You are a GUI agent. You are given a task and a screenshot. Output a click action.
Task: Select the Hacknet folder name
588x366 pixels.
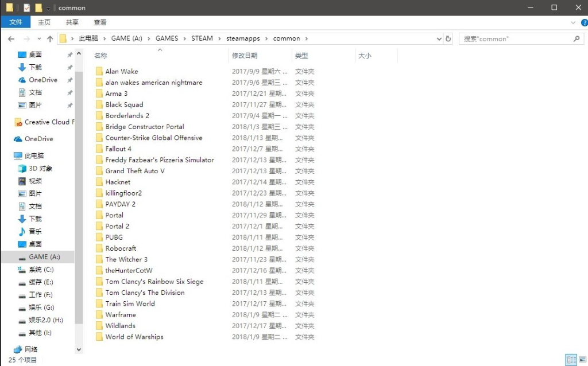[x=118, y=182]
